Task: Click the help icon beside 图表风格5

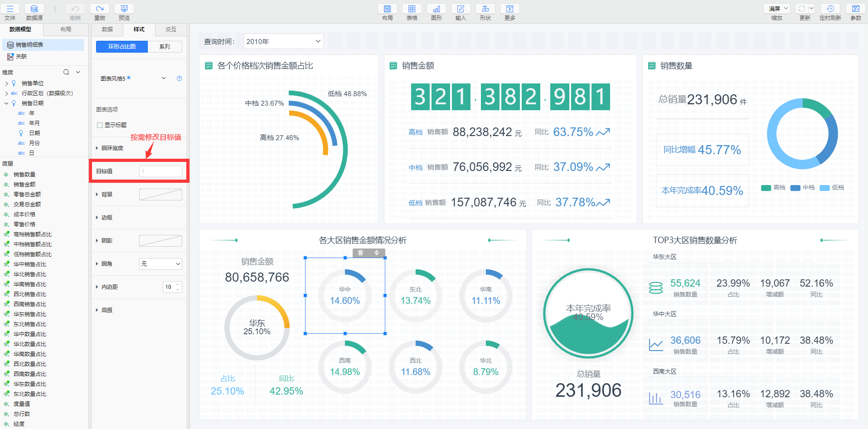Action: [179, 78]
